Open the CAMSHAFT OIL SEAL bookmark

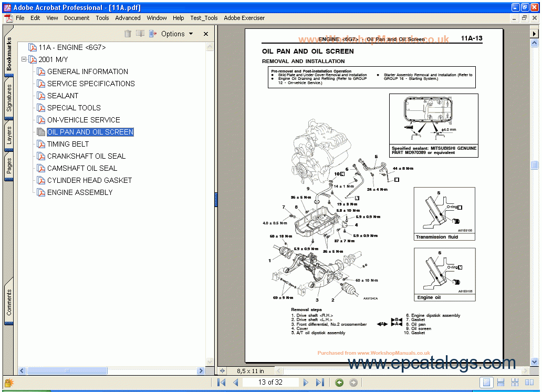click(82, 169)
